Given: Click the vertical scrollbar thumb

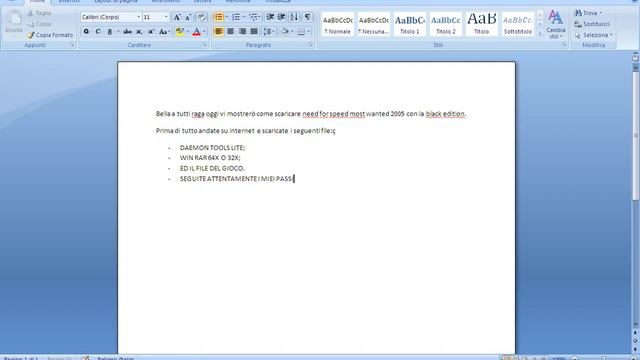Looking at the screenshot, I should (636, 135).
